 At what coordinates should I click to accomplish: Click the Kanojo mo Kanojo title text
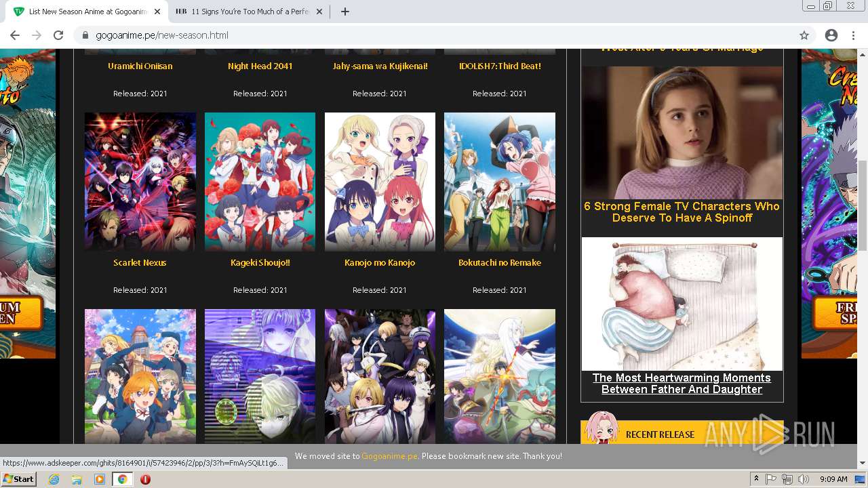pyautogui.click(x=380, y=263)
